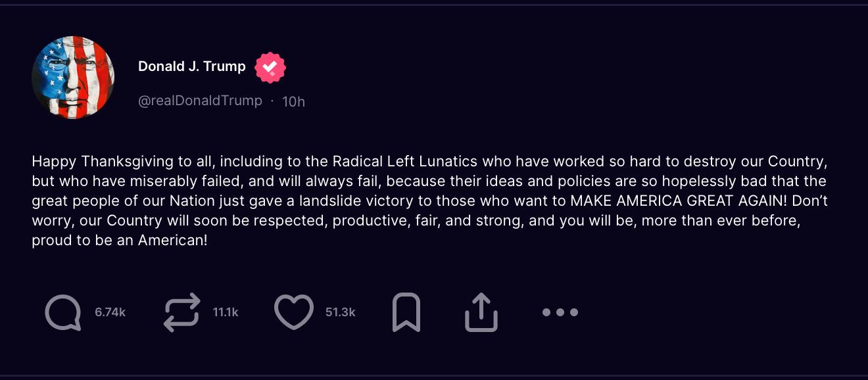Visit the Donald J. Trump display name
This screenshot has height=380, width=868.
click(x=192, y=66)
